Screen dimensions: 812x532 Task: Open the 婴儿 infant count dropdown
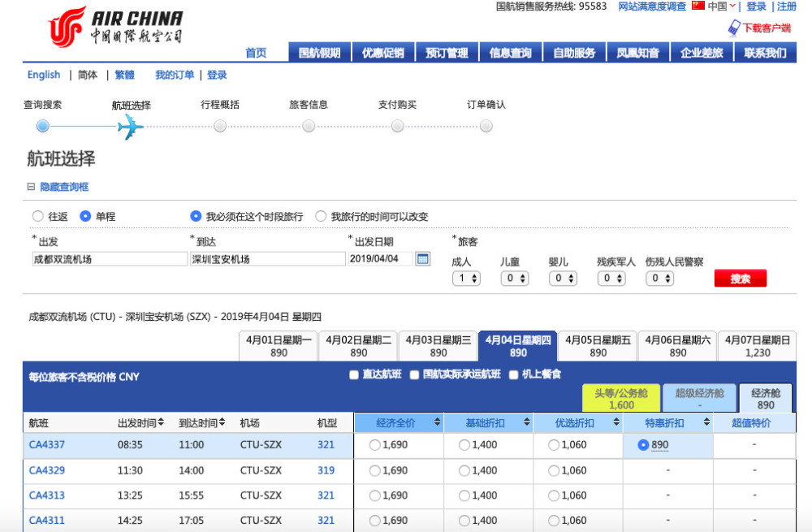[563, 278]
